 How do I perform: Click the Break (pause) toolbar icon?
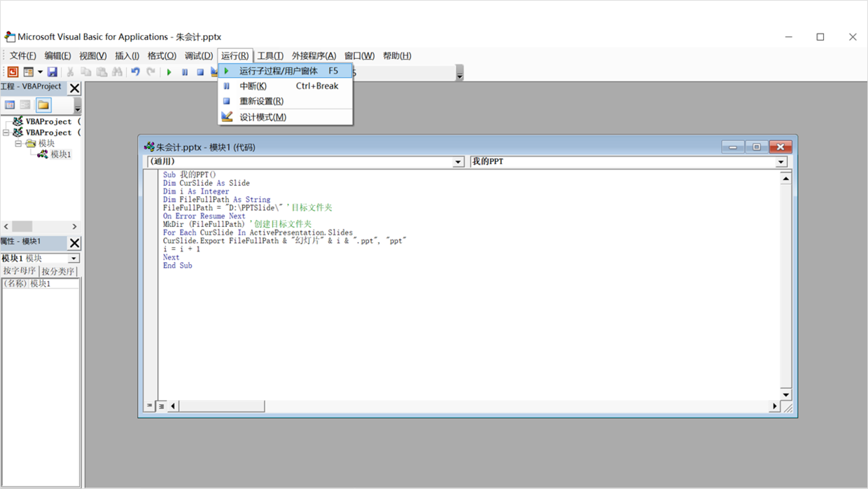(x=185, y=71)
